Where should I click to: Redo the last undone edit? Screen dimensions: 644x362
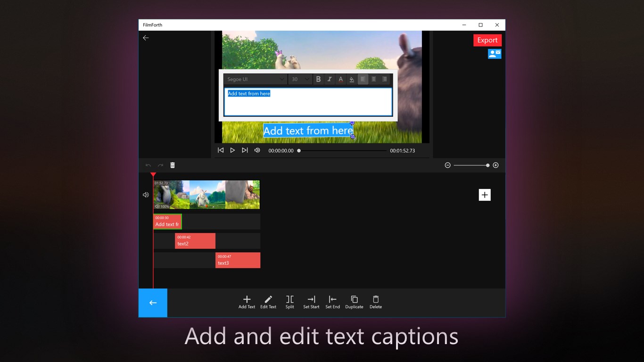(160, 165)
